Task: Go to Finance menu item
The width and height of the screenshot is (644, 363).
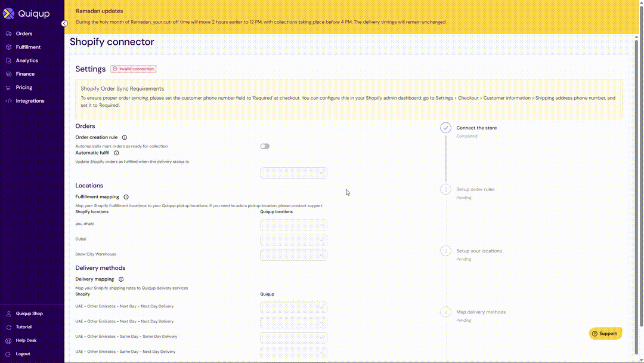Action: coord(25,74)
